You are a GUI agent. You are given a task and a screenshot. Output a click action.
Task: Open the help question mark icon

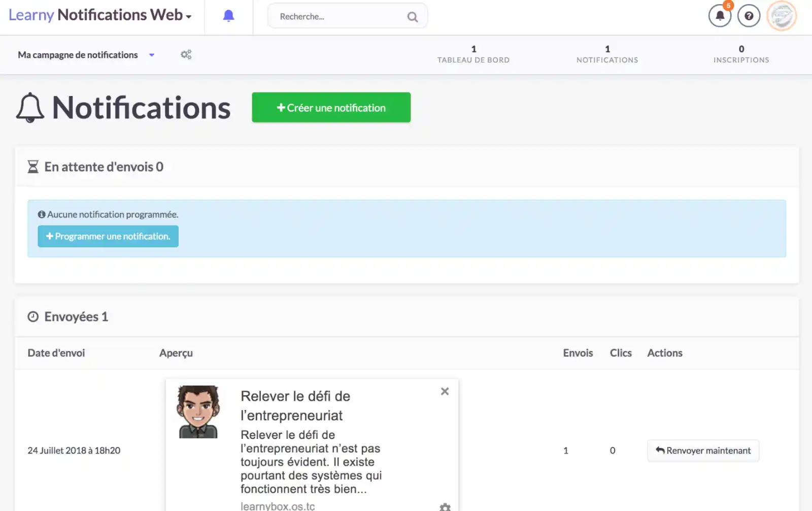point(749,16)
